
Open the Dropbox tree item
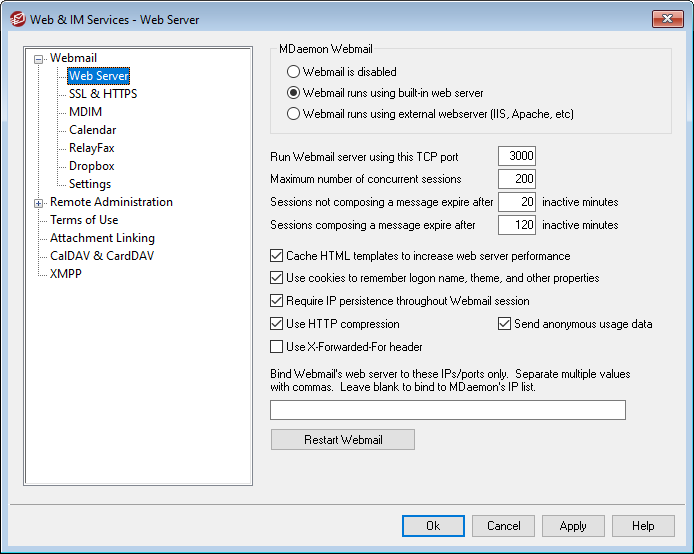click(91, 166)
